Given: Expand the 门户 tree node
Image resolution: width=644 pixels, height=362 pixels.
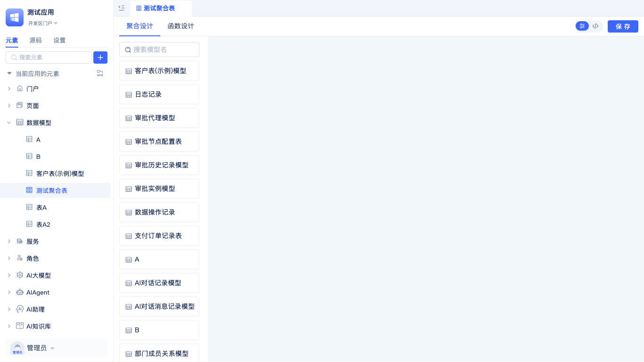Looking at the screenshot, I should tap(9, 89).
